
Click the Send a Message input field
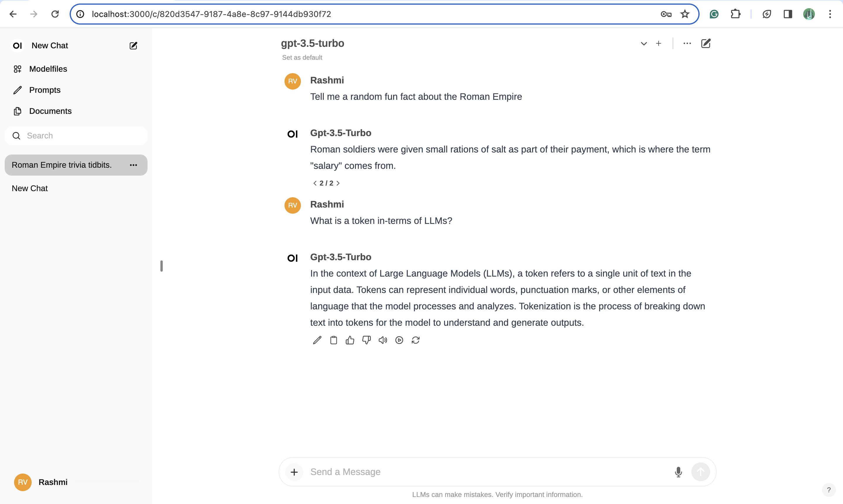[441, 472]
